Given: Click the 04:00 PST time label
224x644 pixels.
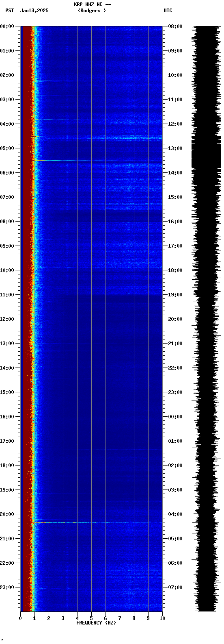Looking at the screenshot, I should click(x=7, y=124).
